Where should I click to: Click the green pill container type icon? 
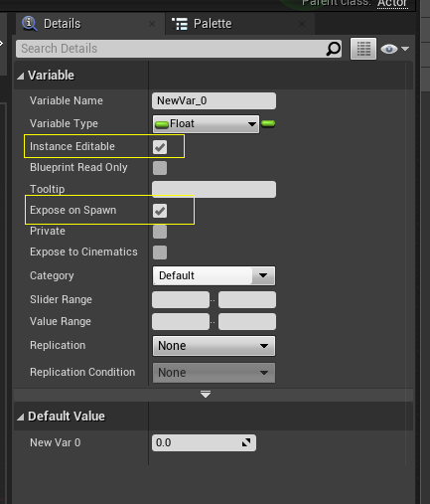click(268, 123)
